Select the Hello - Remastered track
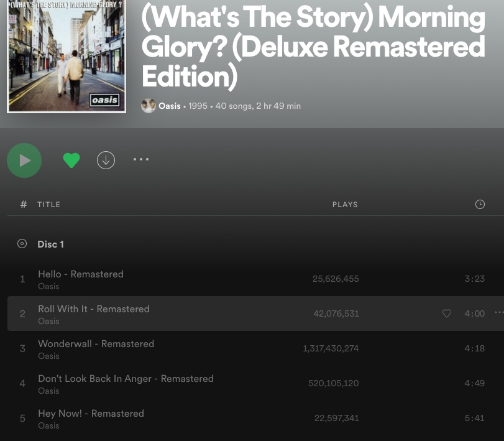The height and width of the screenshot is (441, 504). 81,274
